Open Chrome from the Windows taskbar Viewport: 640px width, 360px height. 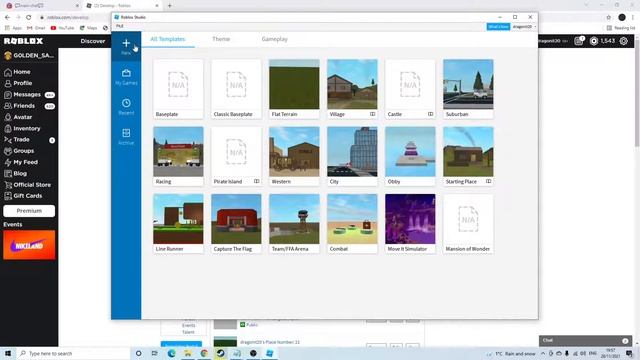(x=204, y=353)
